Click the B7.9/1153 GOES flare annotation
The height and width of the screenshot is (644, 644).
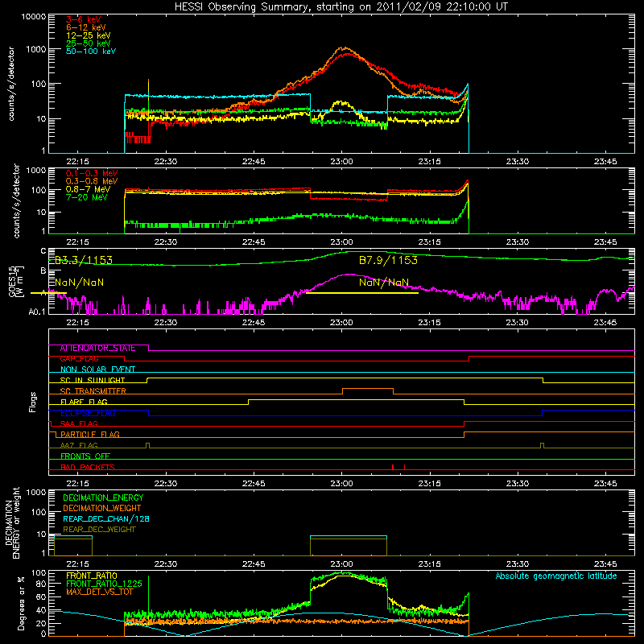click(x=388, y=260)
